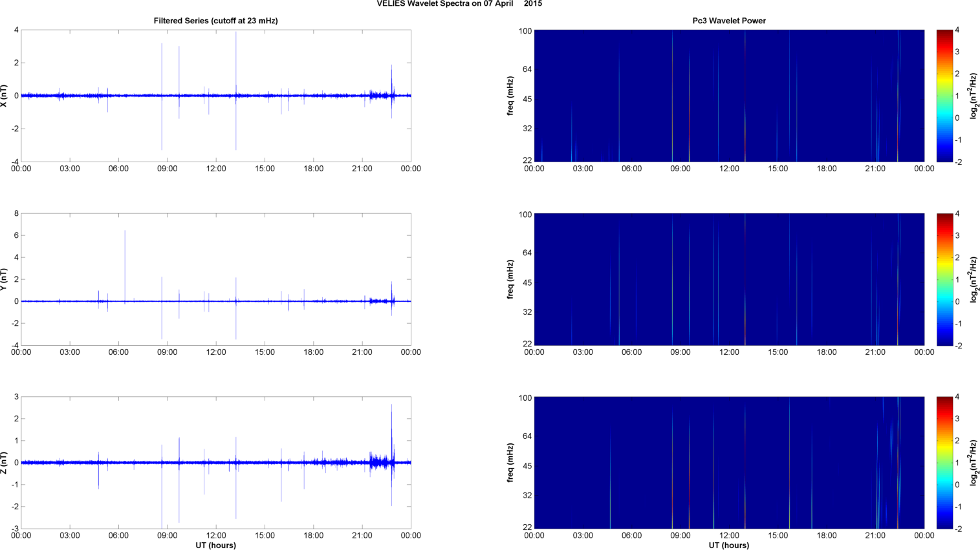Click the tallest spike near 06:30 in the Y series
This screenshot has width=980, height=550.
coord(125,265)
